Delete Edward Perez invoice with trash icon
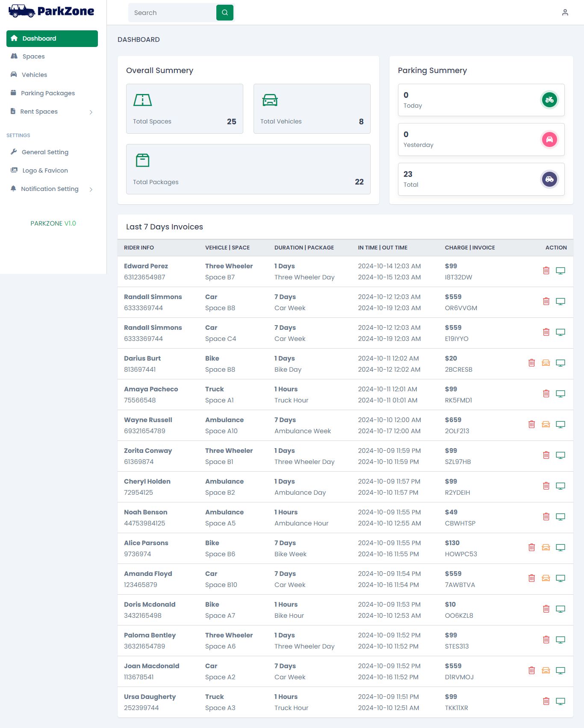The height and width of the screenshot is (728, 584). [x=546, y=270]
